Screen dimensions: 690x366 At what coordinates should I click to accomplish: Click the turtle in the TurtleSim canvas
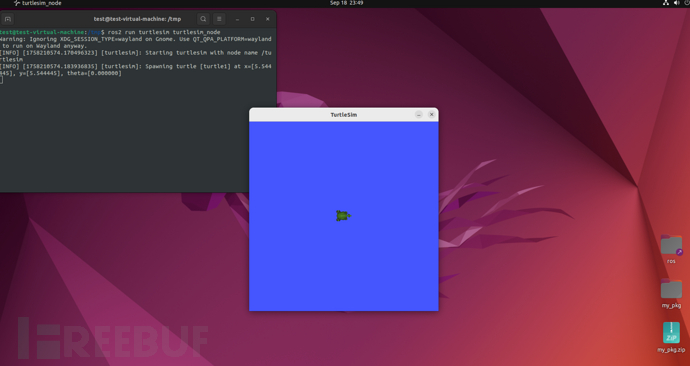pos(343,216)
